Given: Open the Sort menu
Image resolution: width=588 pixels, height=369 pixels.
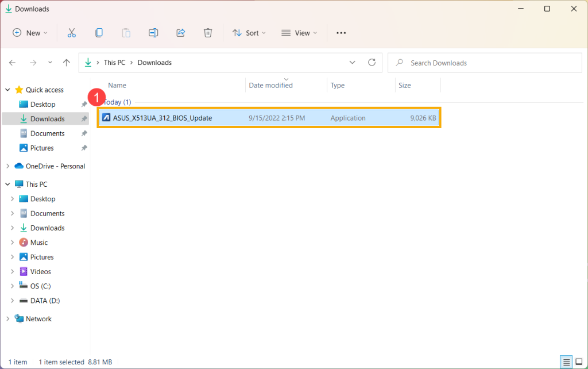Looking at the screenshot, I should [x=249, y=33].
